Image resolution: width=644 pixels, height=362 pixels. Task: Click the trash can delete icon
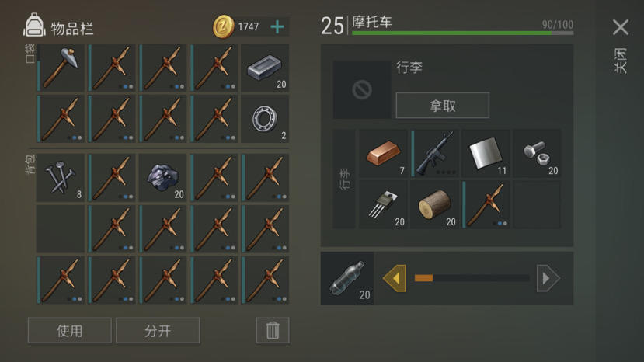273,330
